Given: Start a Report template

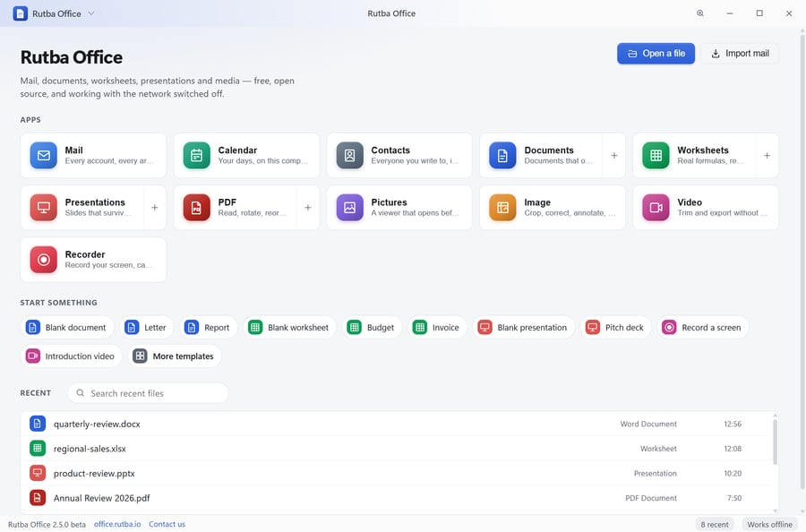Looking at the screenshot, I should (x=208, y=328).
